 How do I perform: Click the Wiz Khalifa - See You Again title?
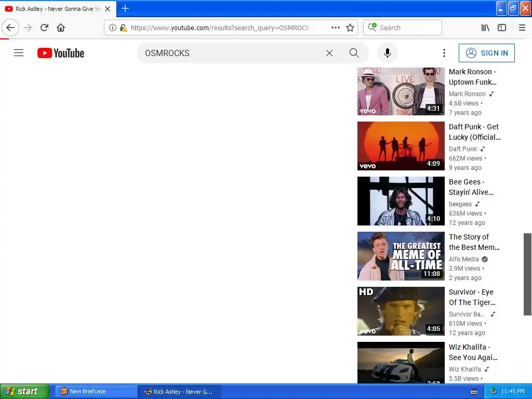click(x=473, y=352)
